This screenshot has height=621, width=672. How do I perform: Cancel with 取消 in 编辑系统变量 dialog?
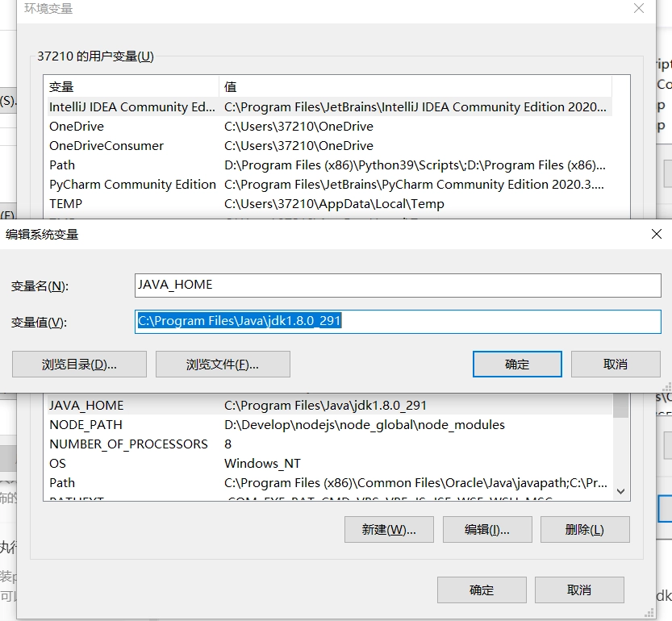point(616,365)
